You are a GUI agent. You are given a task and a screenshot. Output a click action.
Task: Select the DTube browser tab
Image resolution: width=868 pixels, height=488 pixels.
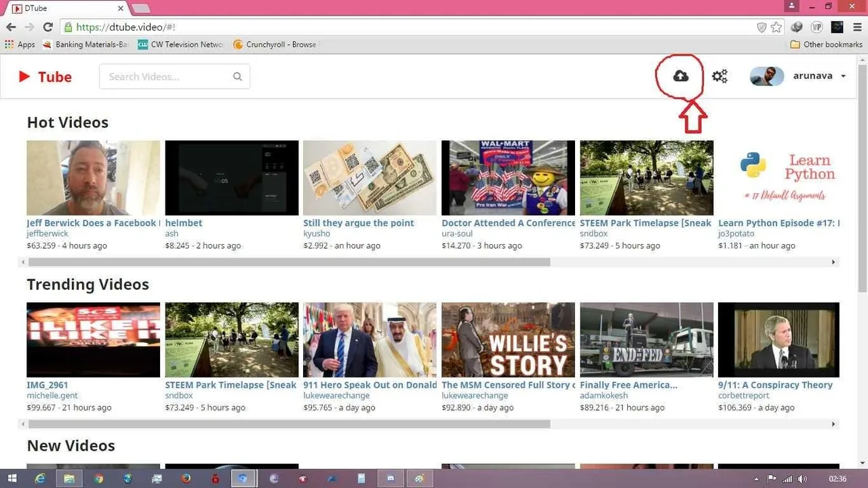click(x=66, y=8)
